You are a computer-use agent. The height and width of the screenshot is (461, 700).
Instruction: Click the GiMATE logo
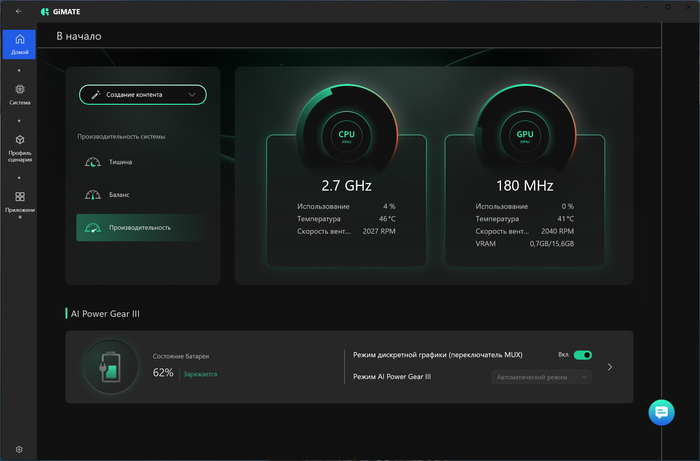tap(66, 12)
